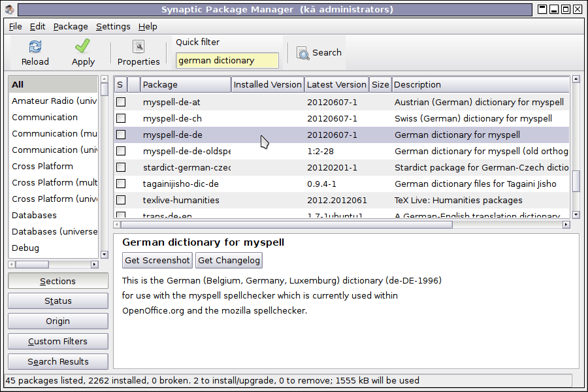This screenshot has width=588, height=392.
Task: Select the Communication (multiverse) section
Action: pyautogui.click(x=54, y=133)
